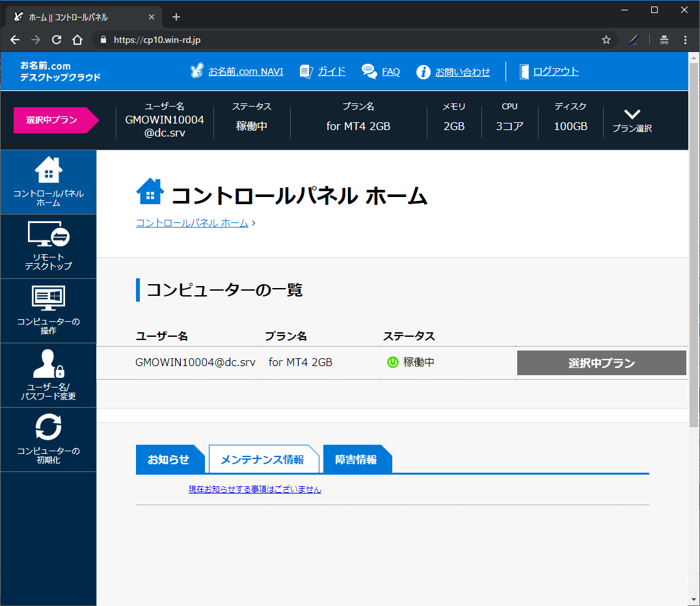Open the browser three-dot menu
The width and height of the screenshot is (700, 606).
click(685, 40)
